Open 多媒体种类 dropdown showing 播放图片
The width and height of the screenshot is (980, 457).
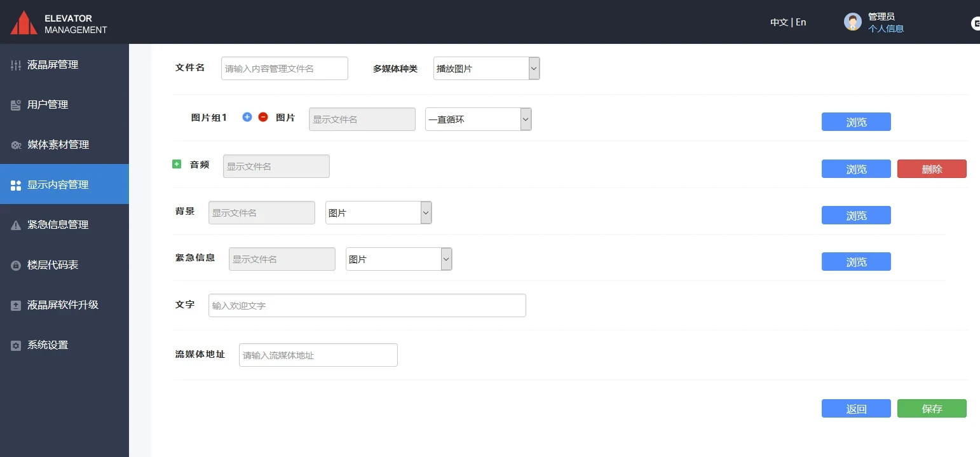pyautogui.click(x=487, y=68)
